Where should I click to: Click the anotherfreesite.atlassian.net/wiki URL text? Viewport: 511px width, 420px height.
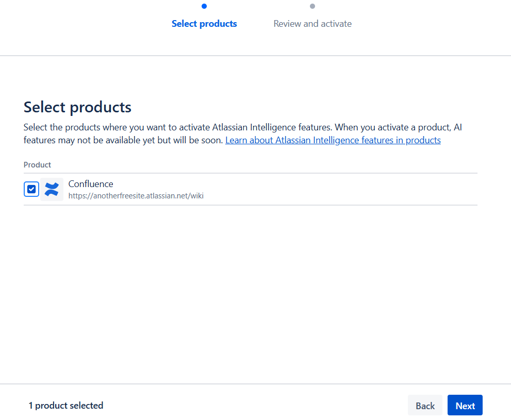(x=136, y=196)
